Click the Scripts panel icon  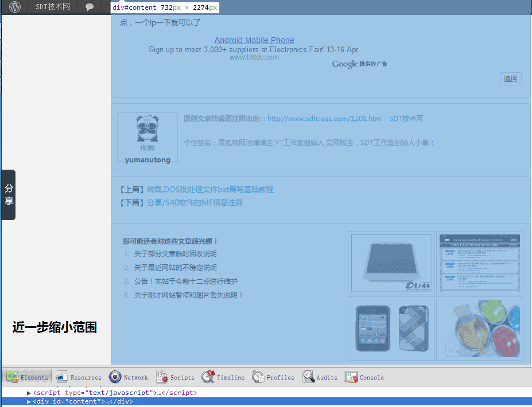point(162,377)
